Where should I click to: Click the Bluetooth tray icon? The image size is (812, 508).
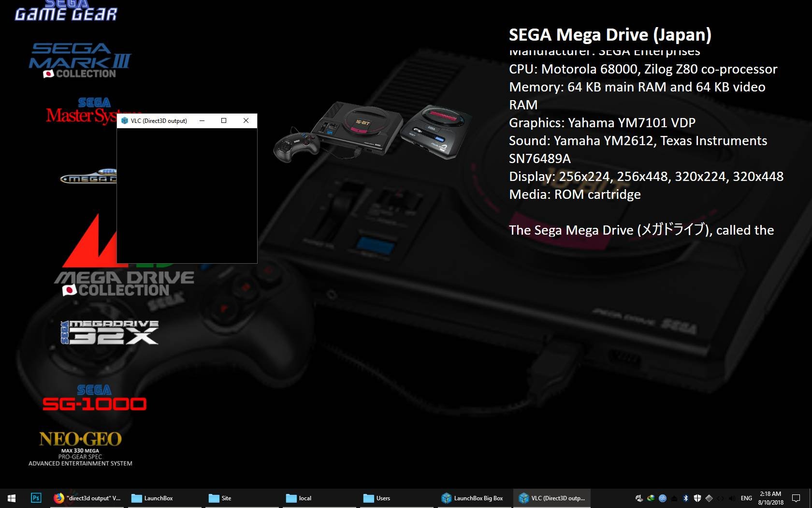click(685, 498)
